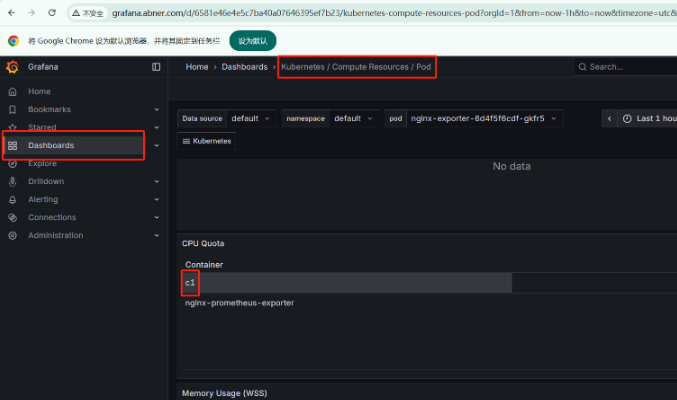Screen dimensions: 677x400
Task: Click the Kubernetes / Compute Resources / Pod breadcrumb
Action: tap(356, 67)
